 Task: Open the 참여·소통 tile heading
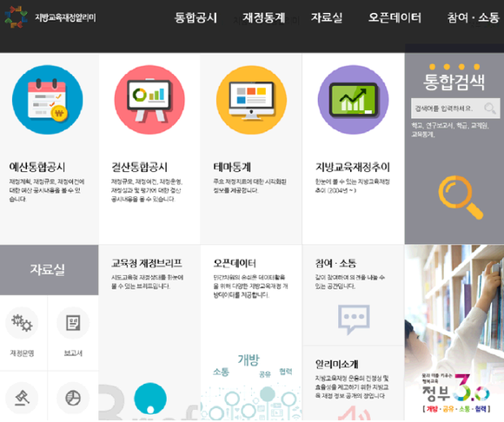pyautogui.click(x=335, y=263)
